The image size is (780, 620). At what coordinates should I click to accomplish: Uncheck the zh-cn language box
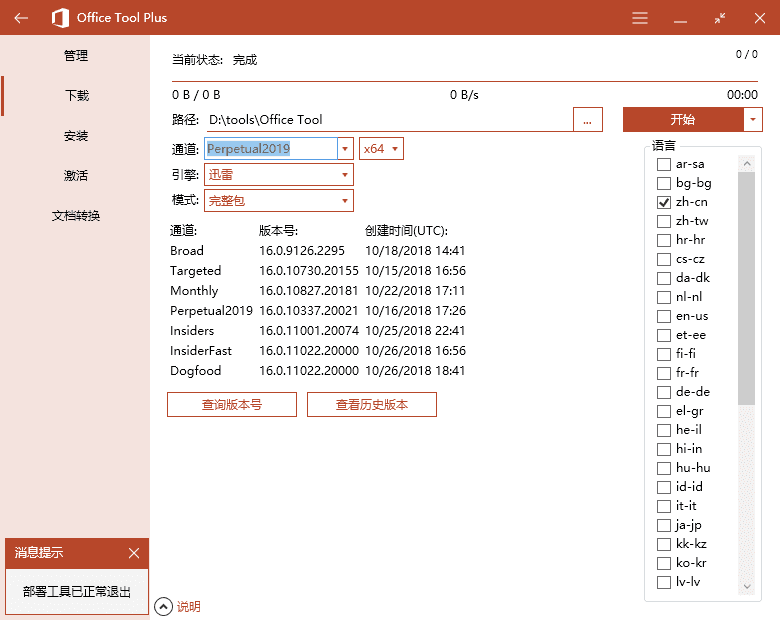point(664,202)
